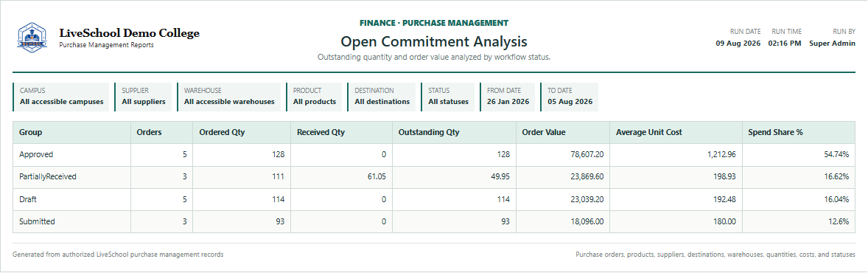This screenshot has width=868, height=273.
Task: Click the PartiallyReceived order value 23,869.60
Action: coord(586,177)
